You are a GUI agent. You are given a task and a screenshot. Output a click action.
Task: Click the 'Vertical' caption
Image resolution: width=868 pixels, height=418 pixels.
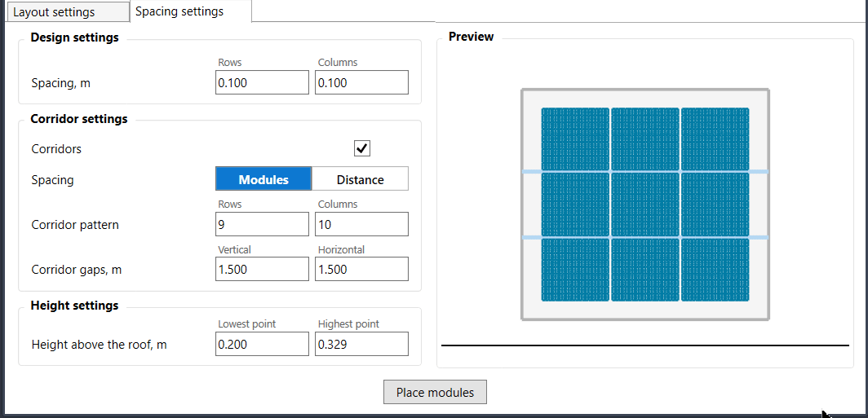click(x=235, y=250)
